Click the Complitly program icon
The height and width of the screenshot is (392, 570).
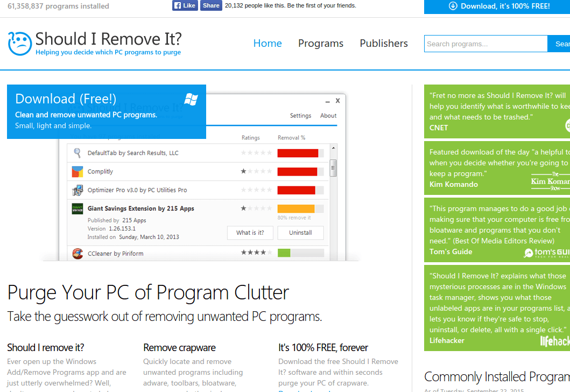tap(77, 171)
